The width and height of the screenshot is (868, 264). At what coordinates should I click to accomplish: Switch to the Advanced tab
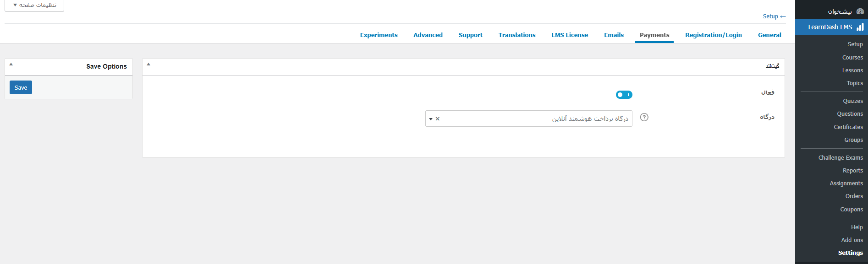coord(428,35)
